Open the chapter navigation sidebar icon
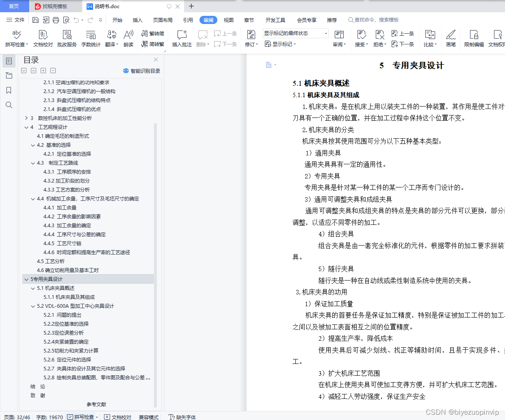This screenshot has height=420, width=505. click(x=9, y=76)
